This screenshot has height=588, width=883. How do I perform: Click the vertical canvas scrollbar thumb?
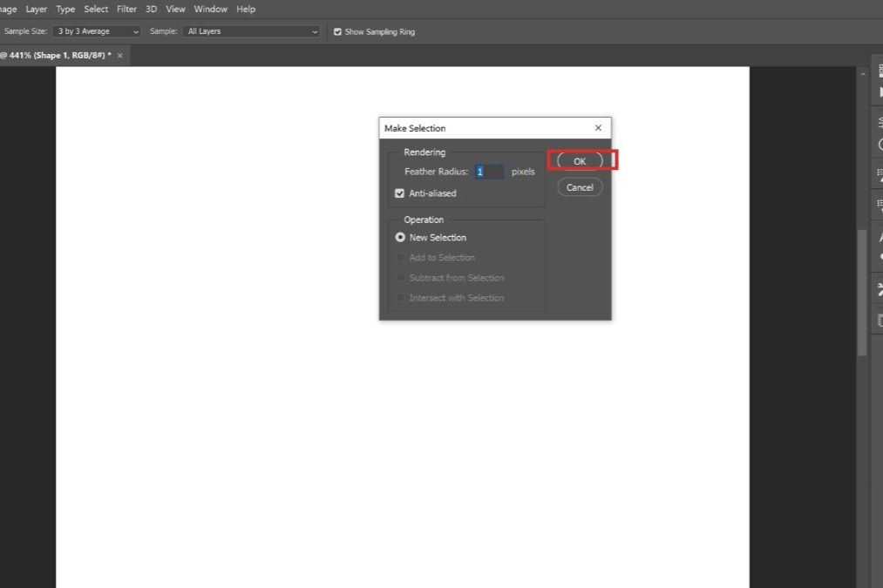(x=863, y=292)
